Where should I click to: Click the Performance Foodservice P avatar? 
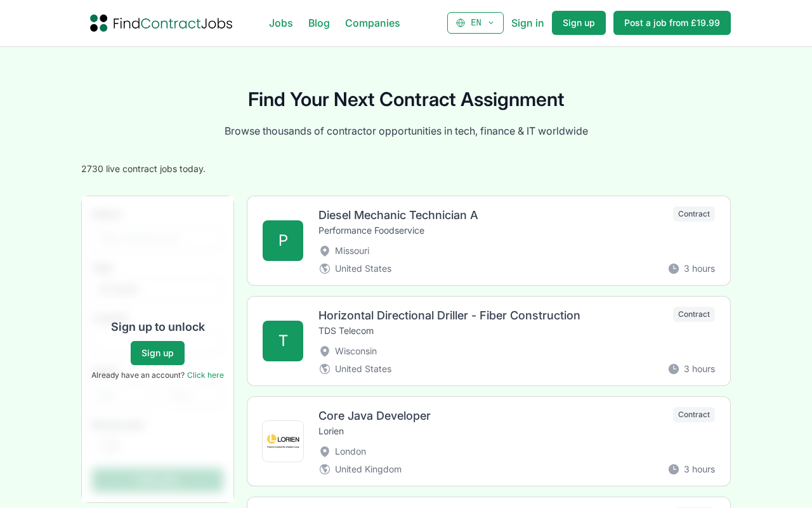tap(283, 241)
